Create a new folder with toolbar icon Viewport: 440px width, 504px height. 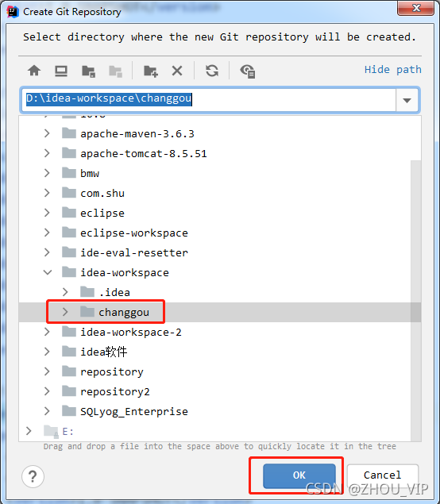point(151,71)
